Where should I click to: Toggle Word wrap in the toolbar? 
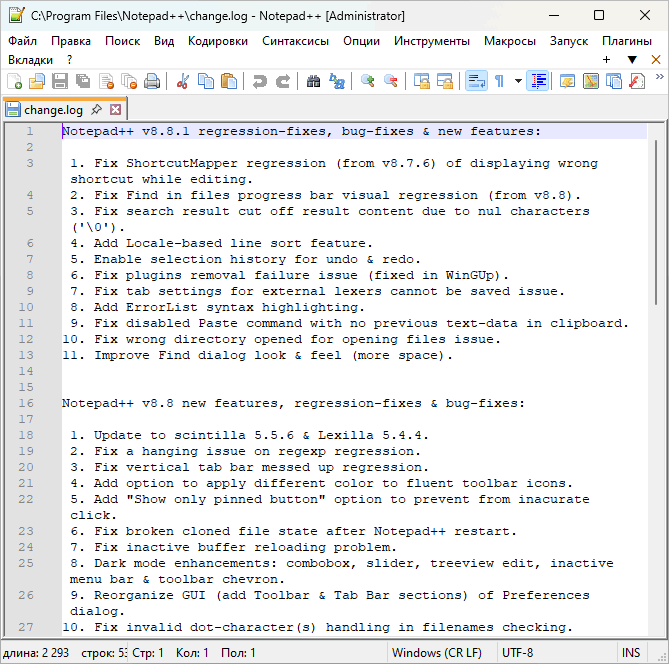tap(475, 82)
